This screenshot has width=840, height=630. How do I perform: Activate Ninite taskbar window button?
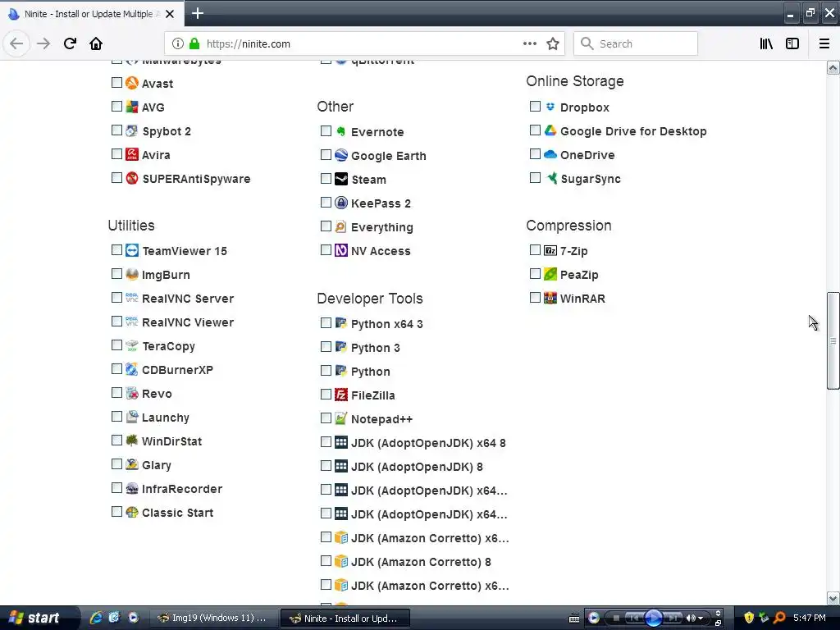coord(345,619)
